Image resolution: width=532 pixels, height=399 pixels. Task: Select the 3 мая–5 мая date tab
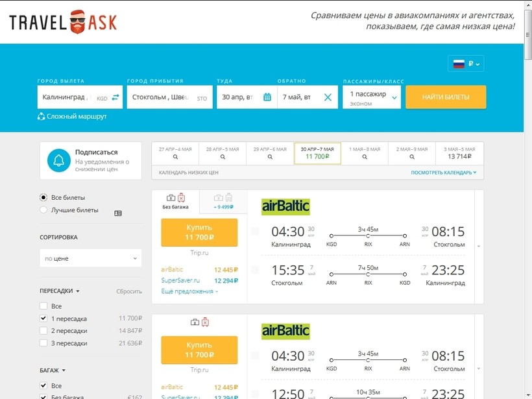(x=459, y=153)
